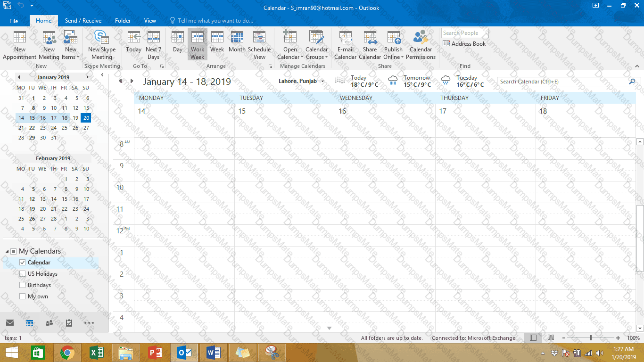
Task: Go to People in navigation bar
Action: (49, 323)
